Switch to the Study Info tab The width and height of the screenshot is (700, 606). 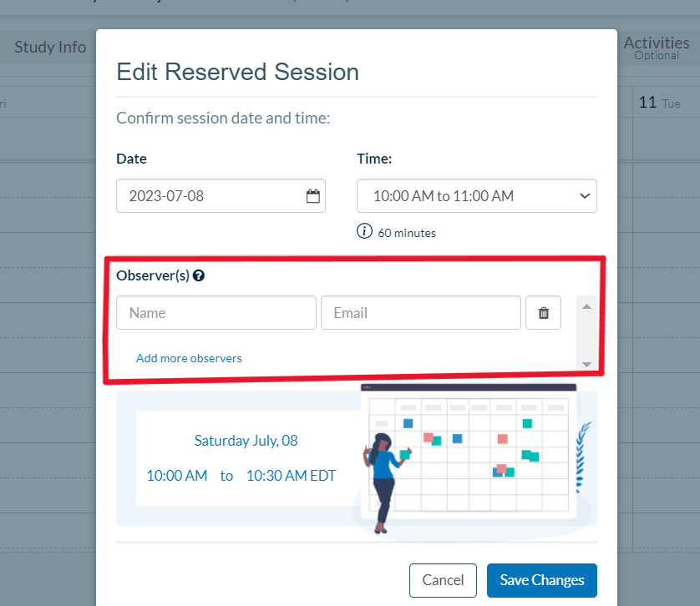coord(49,47)
